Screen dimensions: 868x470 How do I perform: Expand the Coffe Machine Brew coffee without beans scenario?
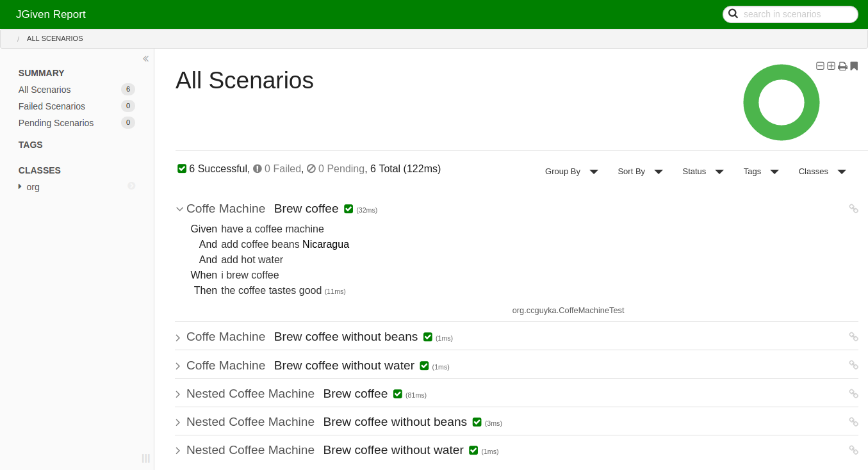(178, 337)
